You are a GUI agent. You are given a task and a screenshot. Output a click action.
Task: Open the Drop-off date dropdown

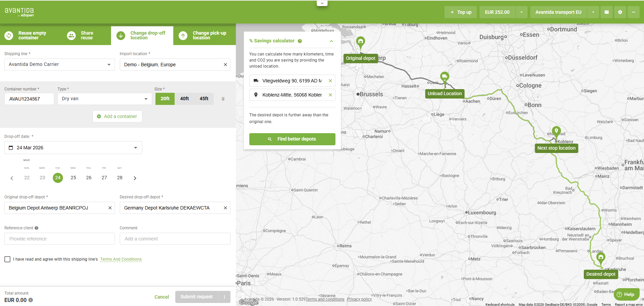click(73, 148)
